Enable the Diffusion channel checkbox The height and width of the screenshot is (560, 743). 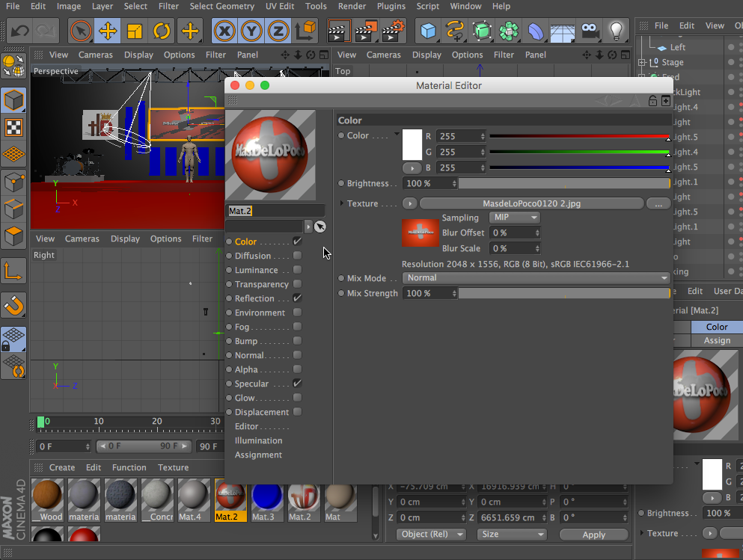click(298, 256)
